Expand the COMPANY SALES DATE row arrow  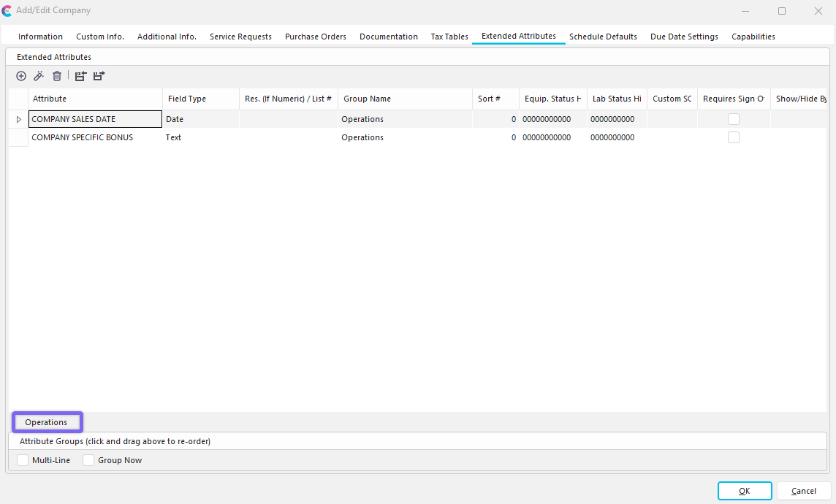19,119
